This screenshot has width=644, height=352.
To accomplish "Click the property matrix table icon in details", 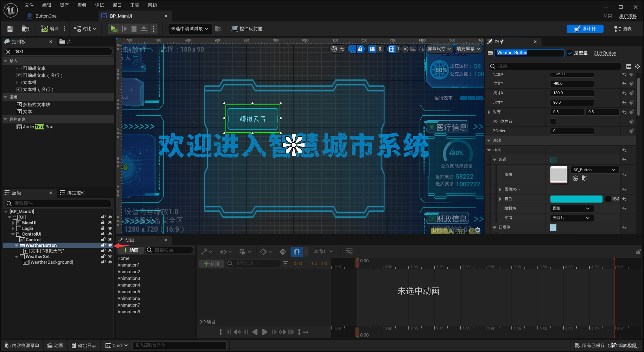I will click(629, 66).
